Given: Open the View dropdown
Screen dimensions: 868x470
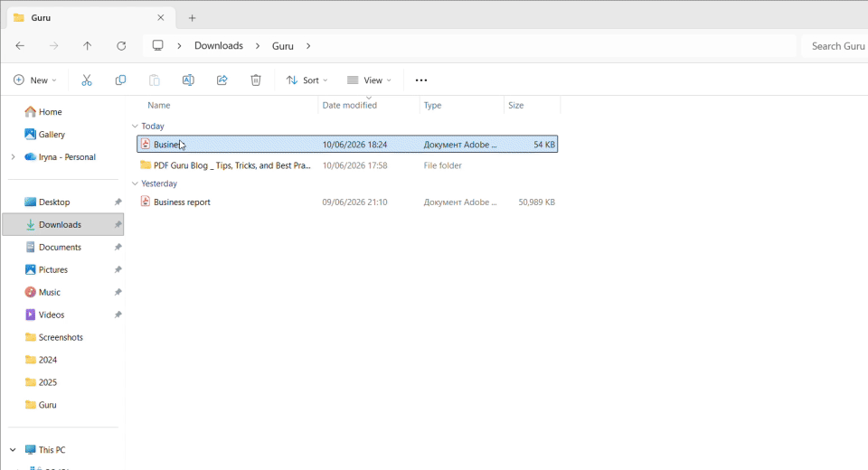Looking at the screenshot, I should [369, 80].
